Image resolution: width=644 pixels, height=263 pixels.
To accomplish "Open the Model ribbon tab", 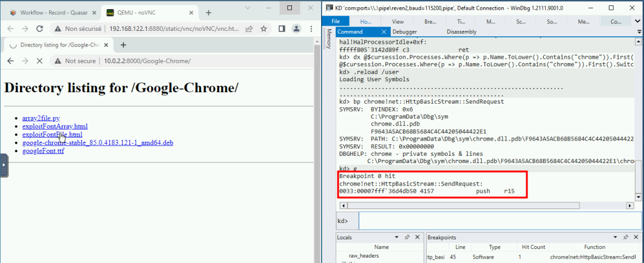I will [x=490, y=21].
